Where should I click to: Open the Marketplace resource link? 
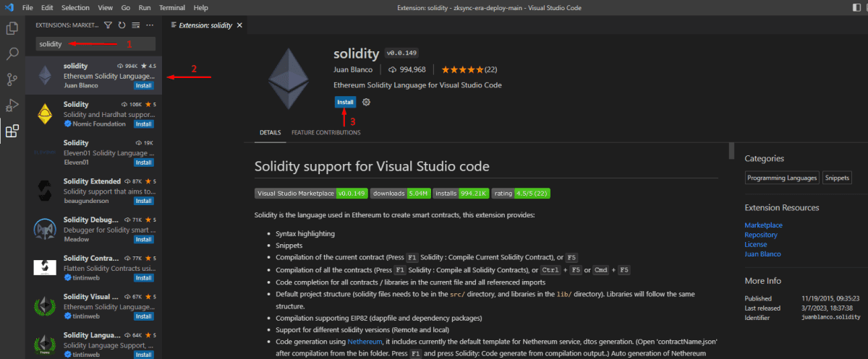[x=763, y=225]
